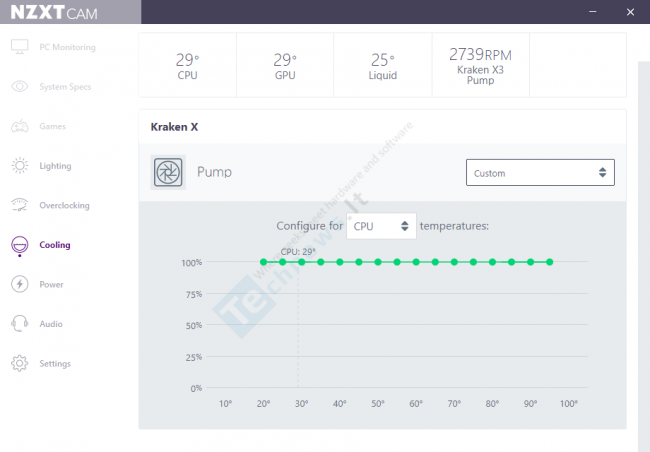Select the curve point at 25°
This screenshot has width=650, height=452.
(x=283, y=262)
